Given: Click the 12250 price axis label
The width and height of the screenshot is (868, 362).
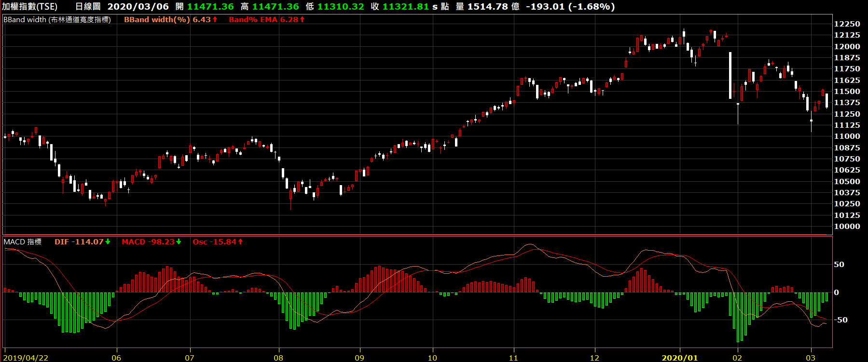Looking at the screenshot, I should point(847,24).
